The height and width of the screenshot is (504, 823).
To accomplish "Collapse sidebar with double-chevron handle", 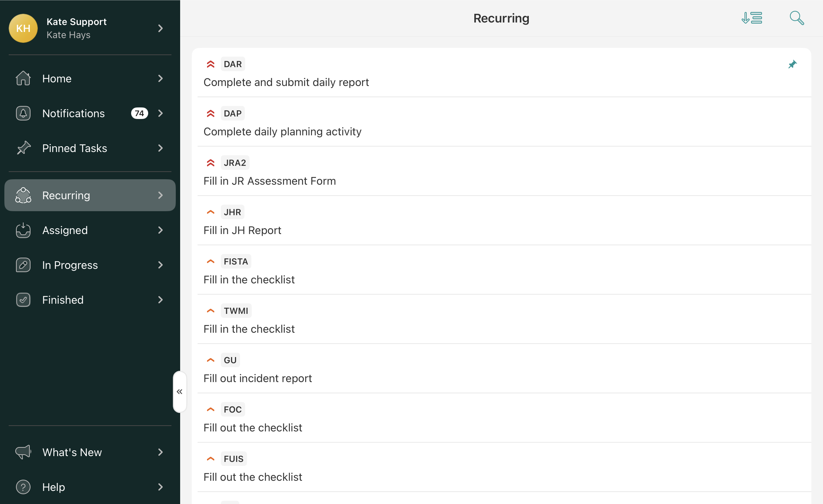I will 179,392.
